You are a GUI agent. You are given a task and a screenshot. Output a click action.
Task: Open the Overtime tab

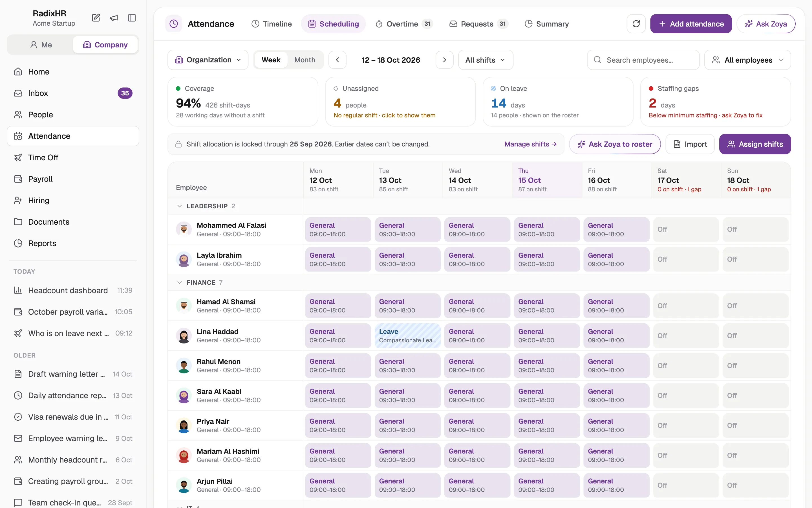click(404, 24)
